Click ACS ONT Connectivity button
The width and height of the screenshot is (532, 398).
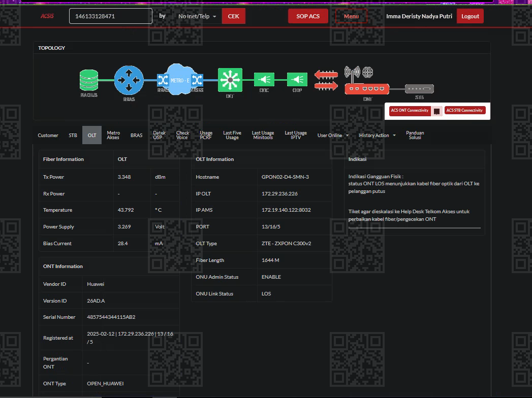[410, 111]
